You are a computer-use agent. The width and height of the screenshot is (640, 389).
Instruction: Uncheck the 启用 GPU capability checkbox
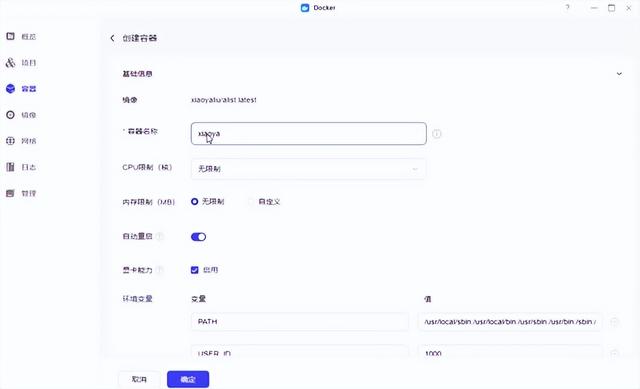point(195,270)
